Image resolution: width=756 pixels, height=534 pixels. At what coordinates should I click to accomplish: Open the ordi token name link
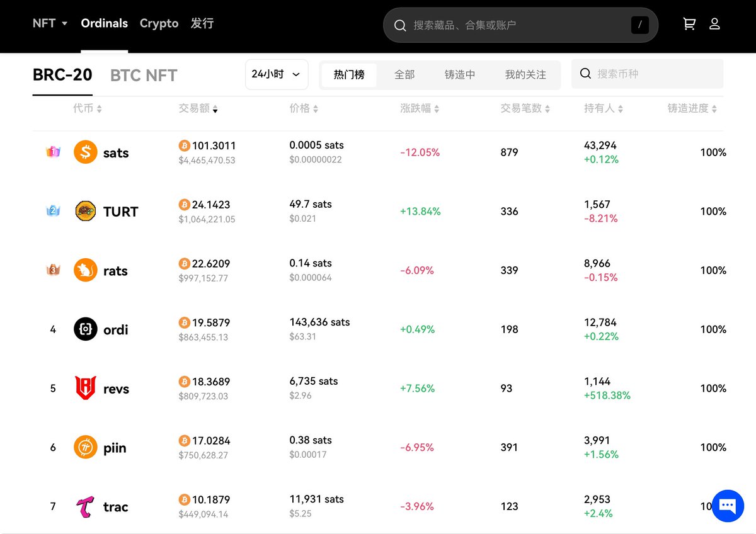(116, 330)
